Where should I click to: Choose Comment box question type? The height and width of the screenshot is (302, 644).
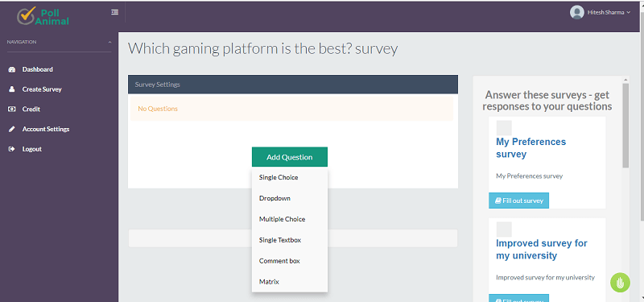(290, 261)
